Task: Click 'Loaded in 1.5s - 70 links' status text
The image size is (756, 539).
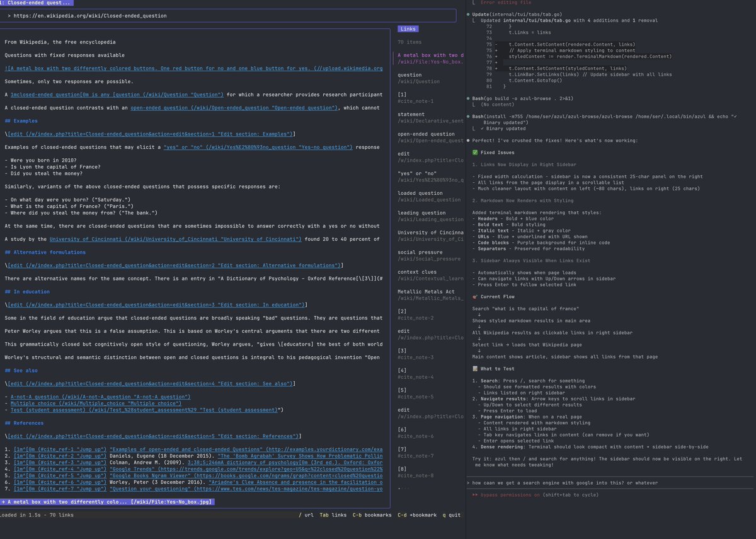Action: [37, 515]
